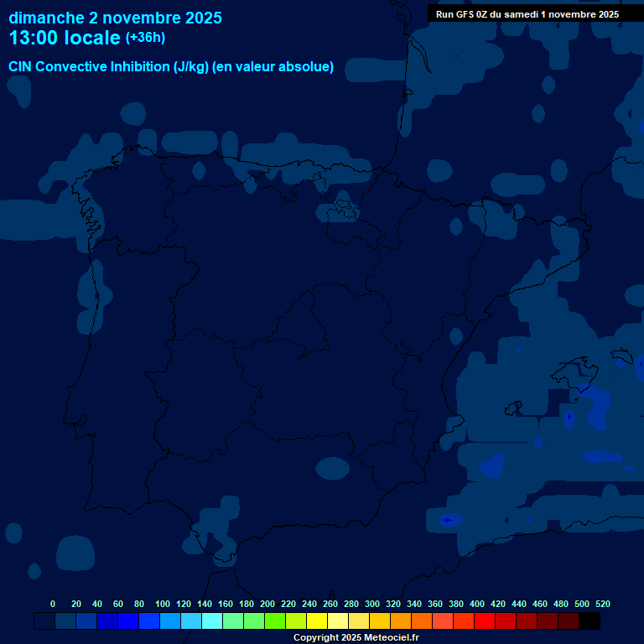Click the cyan swatch between 140 and 160
The image size is (644, 644).
pyautogui.click(x=212, y=621)
